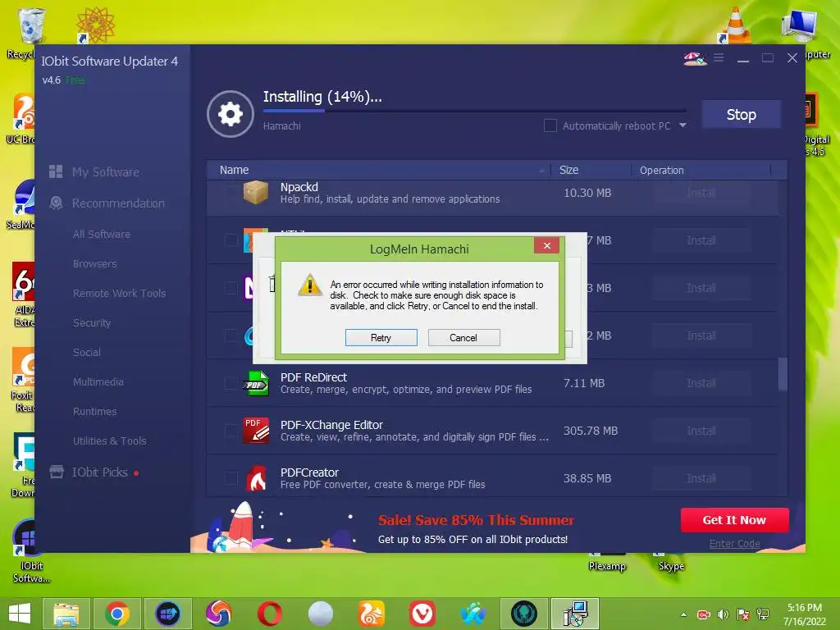Open the hamburger menu icon
This screenshot has width=840, height=630.
coord(719,57)
